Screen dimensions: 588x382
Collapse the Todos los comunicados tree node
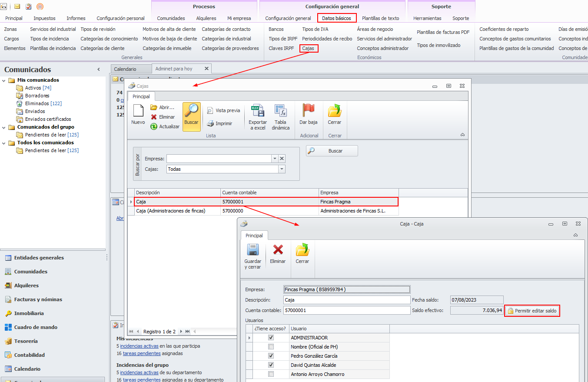tap(4, 143)
